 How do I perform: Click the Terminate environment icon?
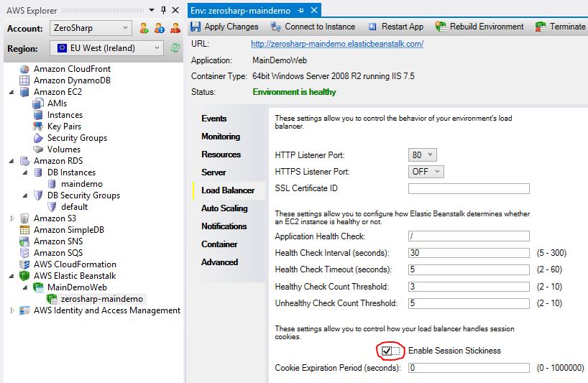point(541,27)
